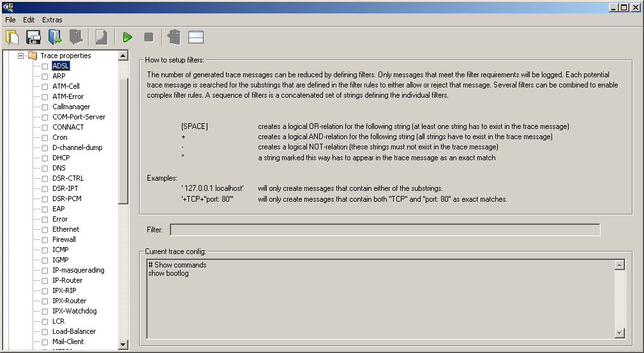The height and width of the screenshot is (353, 644).
Task: Select the IP-Router tree entry
Action: [x=67, y=280]
